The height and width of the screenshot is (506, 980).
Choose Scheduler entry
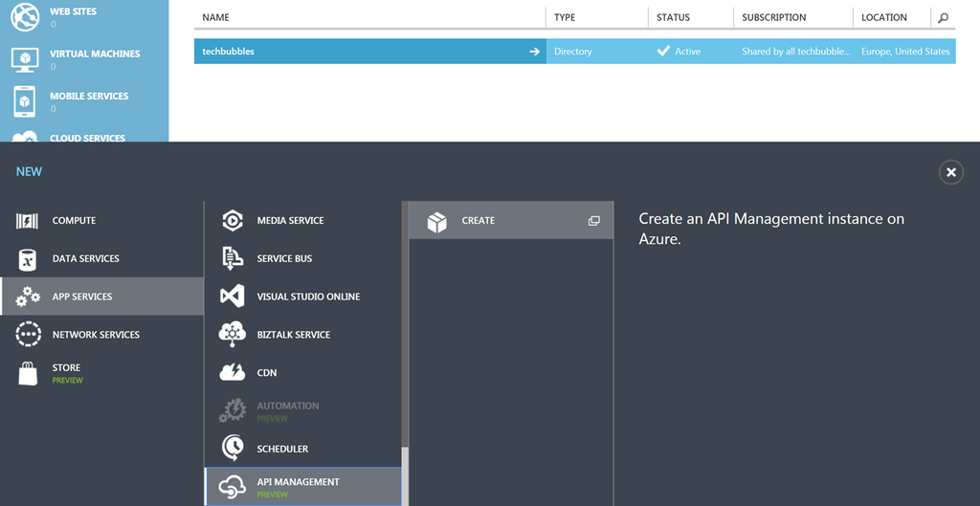pos(303,449)
